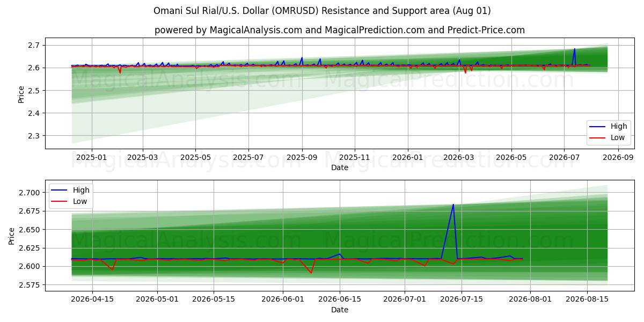The height and width of the screenshot is (322, 644).
Task: Click the bottom chart 'Date' axis label
Action: click(x=340, y=310)
